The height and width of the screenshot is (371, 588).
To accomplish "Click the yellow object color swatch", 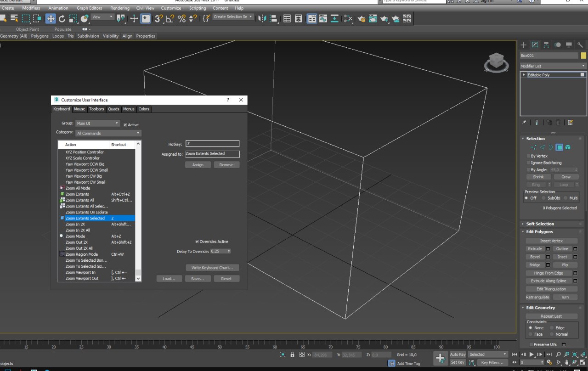I will coord(583,56).
